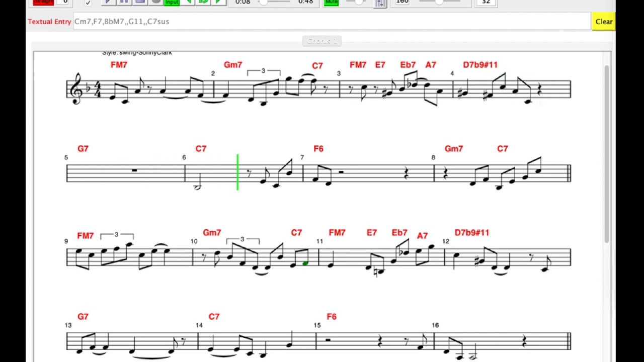This screenshot has width=644, height=362.
Task: Click the volume slider next to Mute
Action: pyautogui.click(x=356, y=2)
